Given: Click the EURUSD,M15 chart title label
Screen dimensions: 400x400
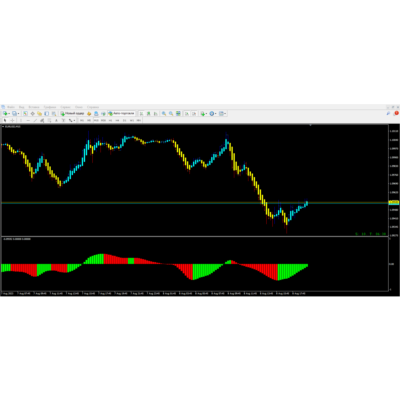Looking at the screenshot, I should tap(12, 127).
